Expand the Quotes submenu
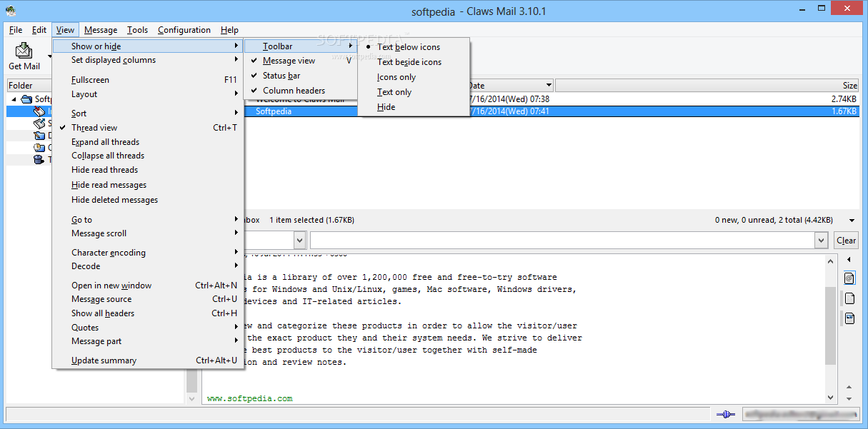The image size is (868, 429). pos(149,328)
